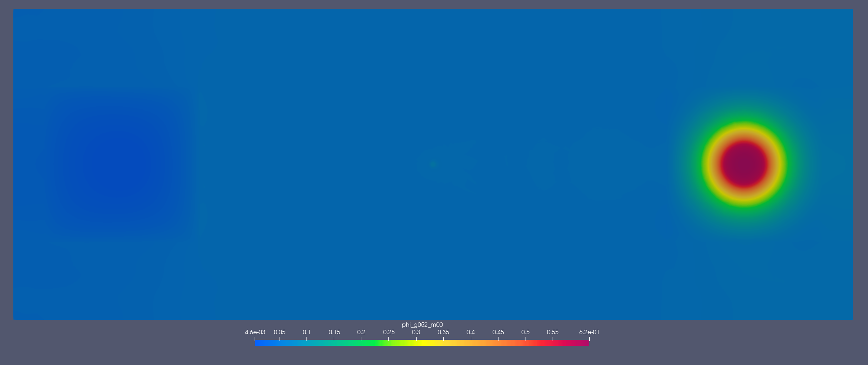Select the 6.2e-01 maximum legend label
Screen dimensions: 868x365
[x=589, y=332]
